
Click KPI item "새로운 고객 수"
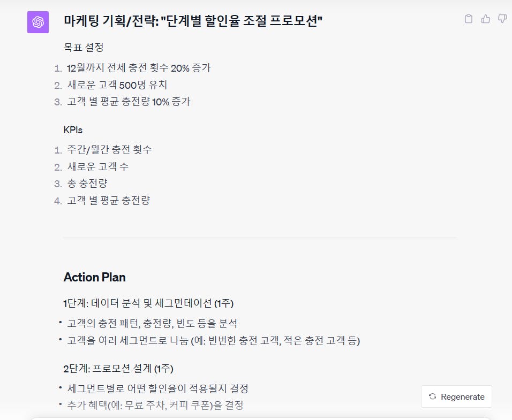click(98, 166)
